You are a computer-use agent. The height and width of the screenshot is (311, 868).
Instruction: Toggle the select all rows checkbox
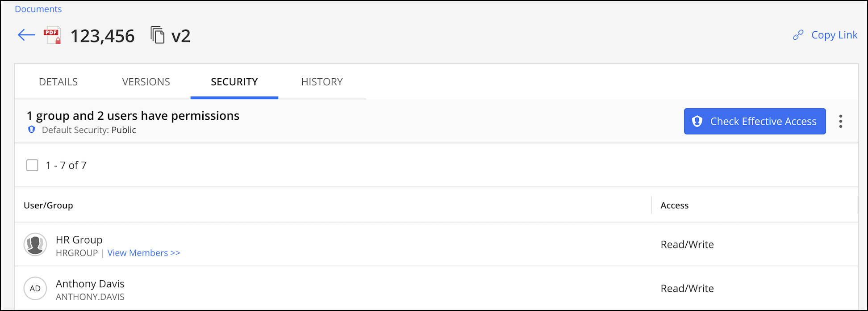click(x=32, y=165)
